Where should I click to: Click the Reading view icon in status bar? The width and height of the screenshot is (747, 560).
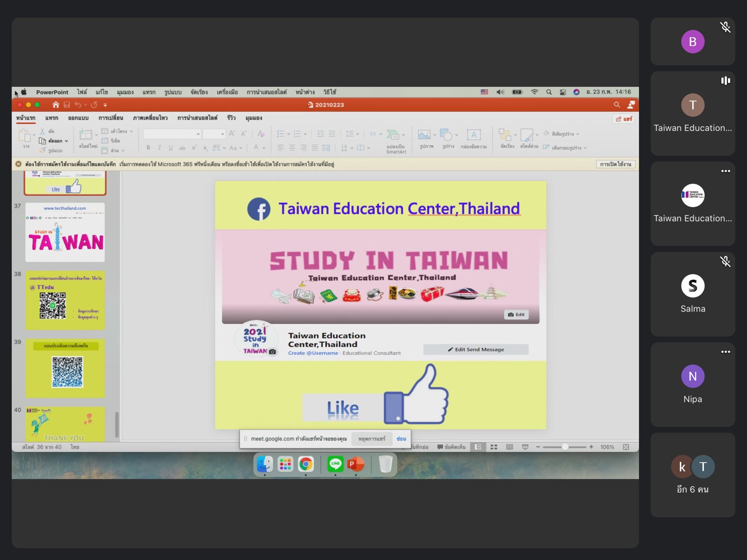[510, 447]
